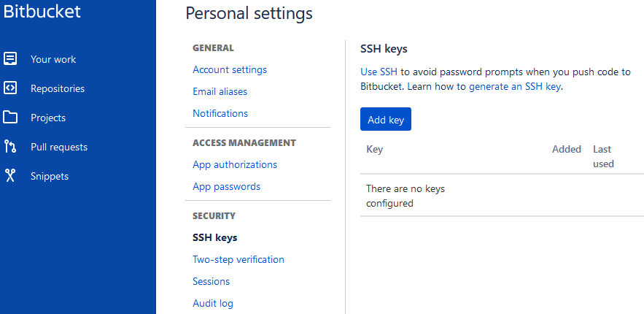Open the Snippets label in sidebar

(50, 176)
